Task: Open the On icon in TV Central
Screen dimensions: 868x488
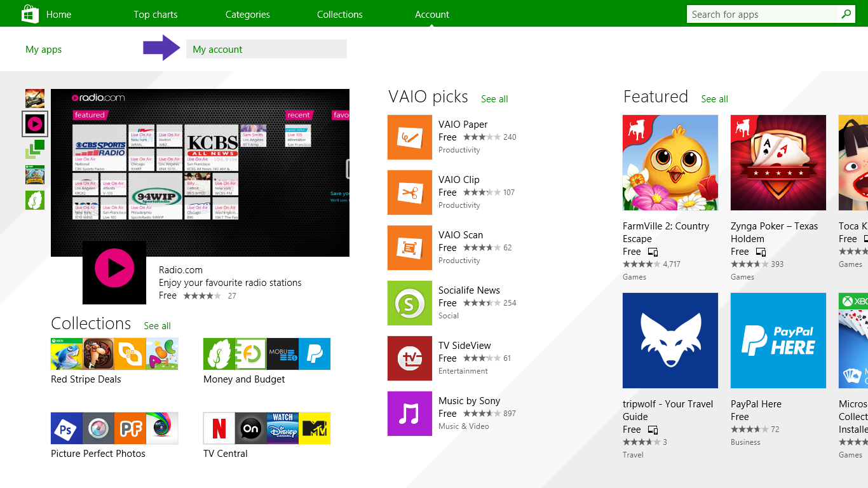Action: pos(251,428)
